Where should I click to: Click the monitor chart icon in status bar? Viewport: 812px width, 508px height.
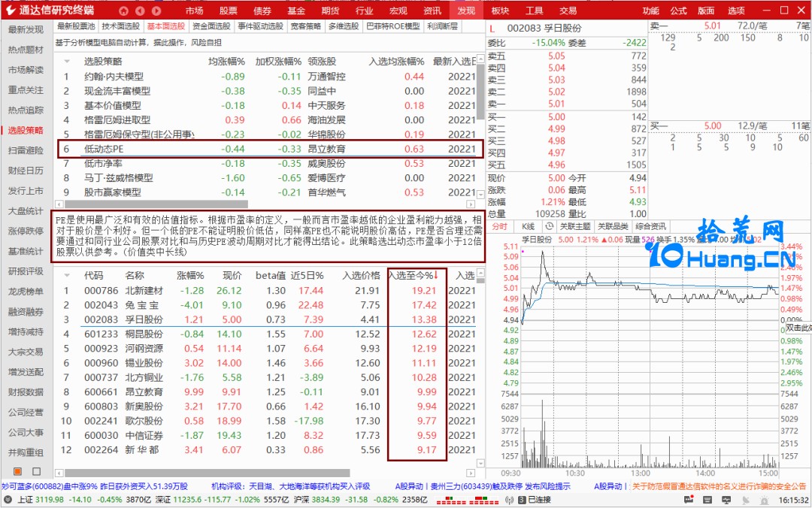click(726, 500)
